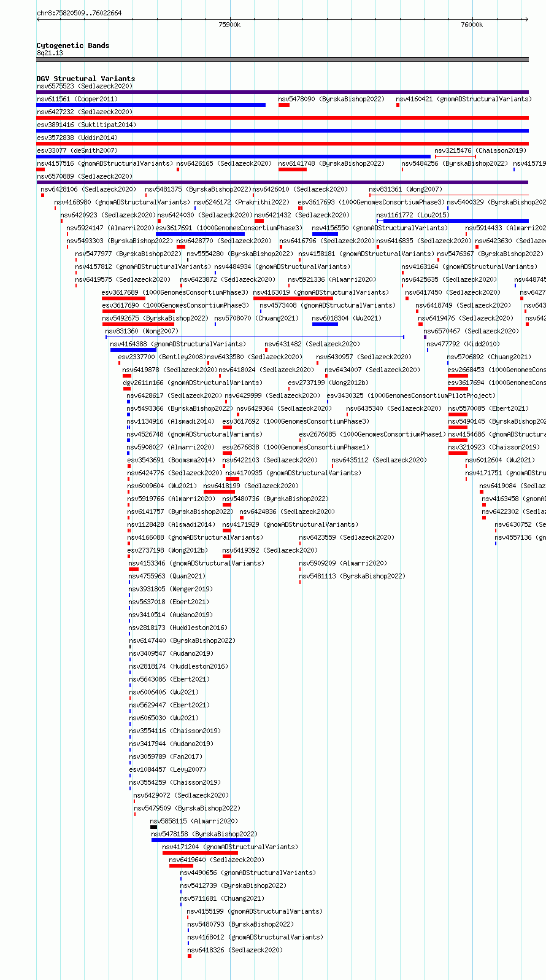The image size is (546, 980).
Task: Select nsv3210923 (Chaisson2019) label
Action: (494, 447)
